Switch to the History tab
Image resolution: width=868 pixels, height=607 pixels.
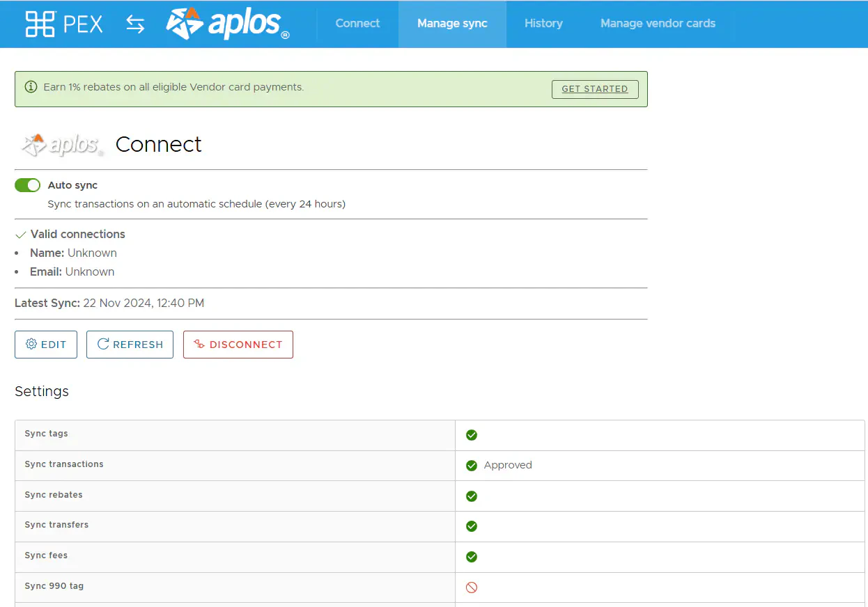click(543, 24)
